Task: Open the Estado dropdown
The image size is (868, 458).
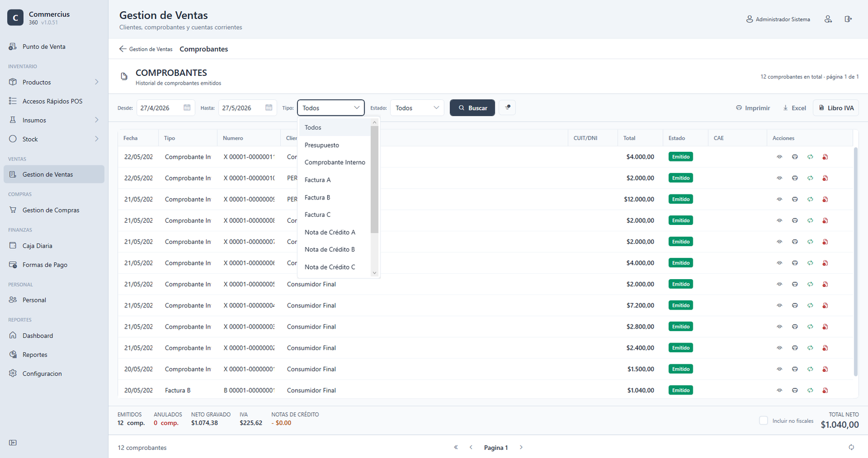Action: [x=417, y=108]
